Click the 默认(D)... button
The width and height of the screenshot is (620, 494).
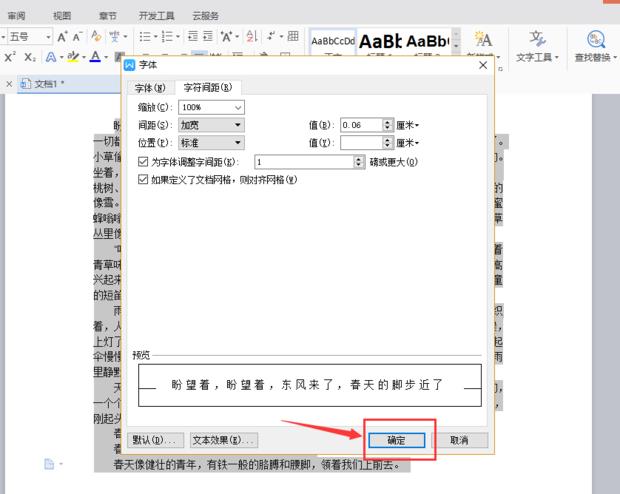(x=155, y=440)
